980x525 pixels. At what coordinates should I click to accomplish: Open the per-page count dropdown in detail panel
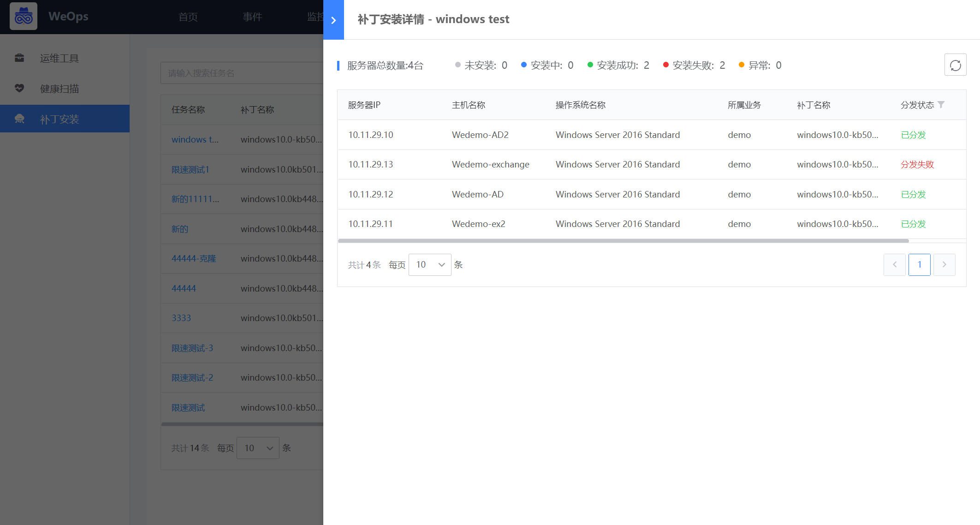(x=429, y=264)
